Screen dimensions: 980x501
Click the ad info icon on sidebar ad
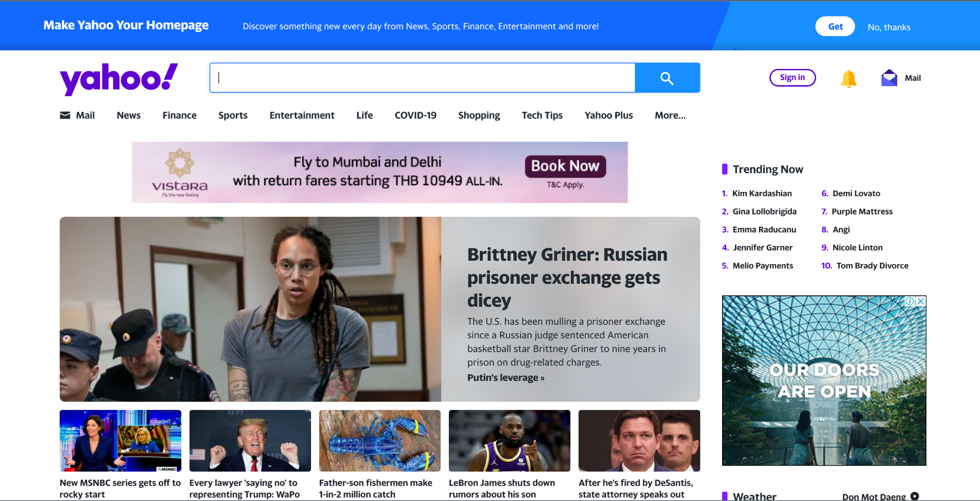pos(910,301)
